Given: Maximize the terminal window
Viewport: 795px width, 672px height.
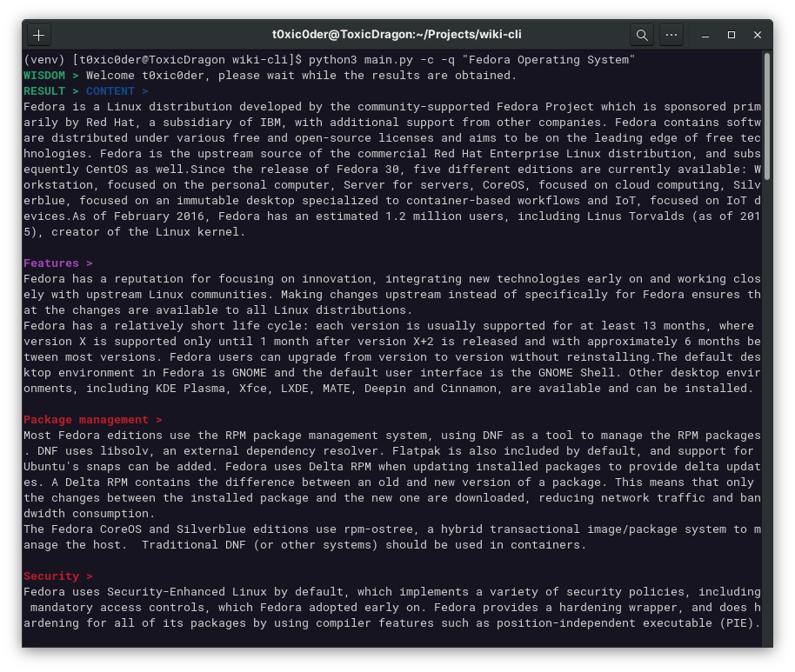Looking at the screenshot, I should [x=732, y=35].
